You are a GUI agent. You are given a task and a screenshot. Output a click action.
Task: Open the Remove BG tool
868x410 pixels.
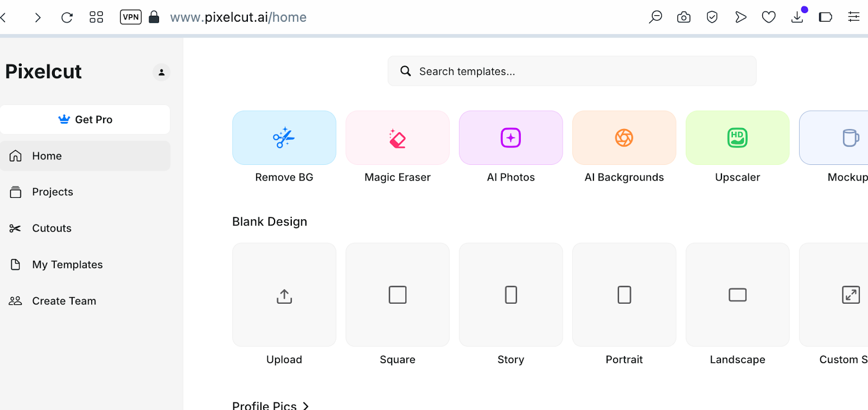coord(284,138)
